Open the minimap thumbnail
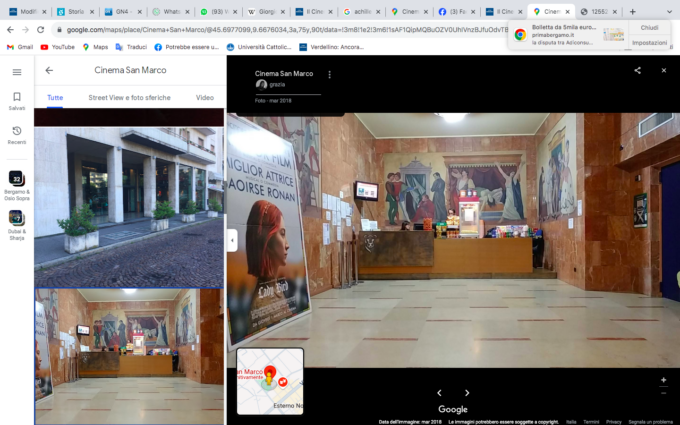 point(270,381)
